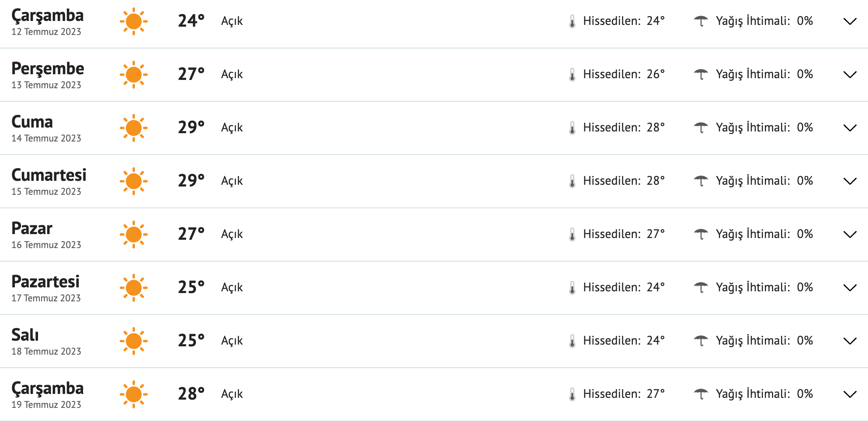This screenshot has width=868, height=421.
Task: Show details for Salı 18 Temmuz
Action: 850,341
